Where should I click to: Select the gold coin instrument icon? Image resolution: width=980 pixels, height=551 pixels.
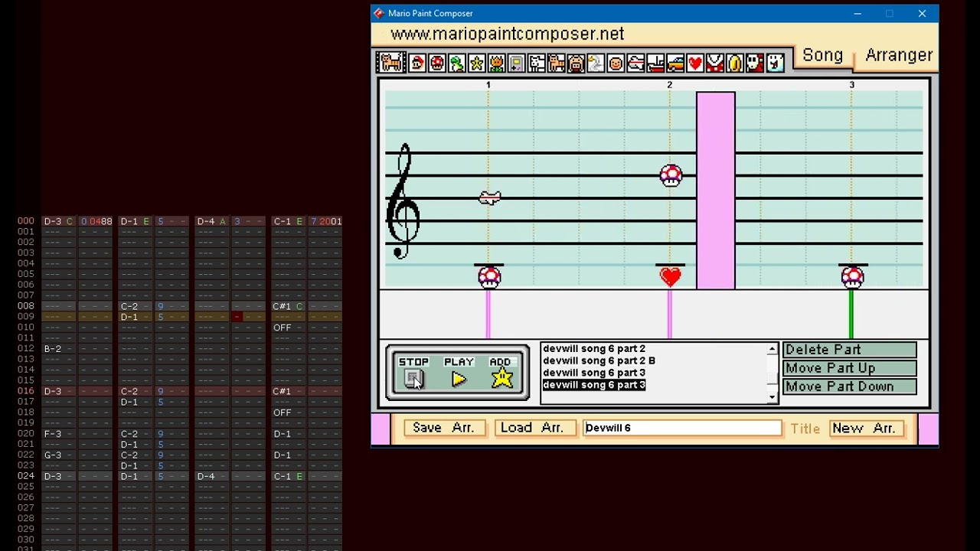(735, 63)
